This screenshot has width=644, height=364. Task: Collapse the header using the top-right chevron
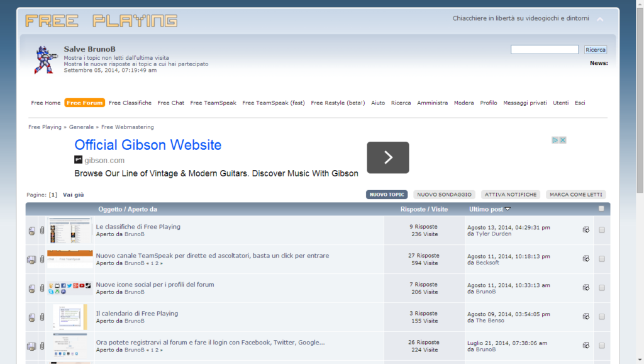(x=600, y=20)
